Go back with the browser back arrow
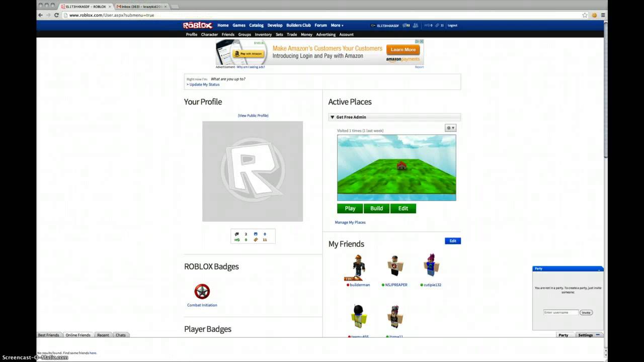644x362 pixels. [x=40, y=15]
